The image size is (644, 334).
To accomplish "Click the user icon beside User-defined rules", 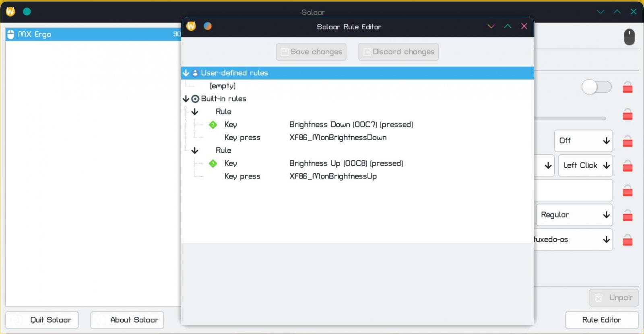I will click(x=195, y=73).
